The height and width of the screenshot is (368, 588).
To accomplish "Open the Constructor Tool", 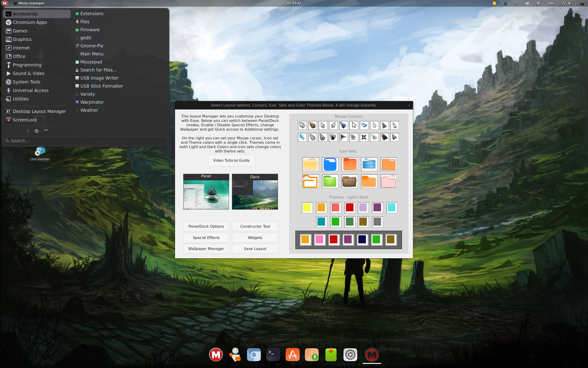I will [x=255, y=226].
